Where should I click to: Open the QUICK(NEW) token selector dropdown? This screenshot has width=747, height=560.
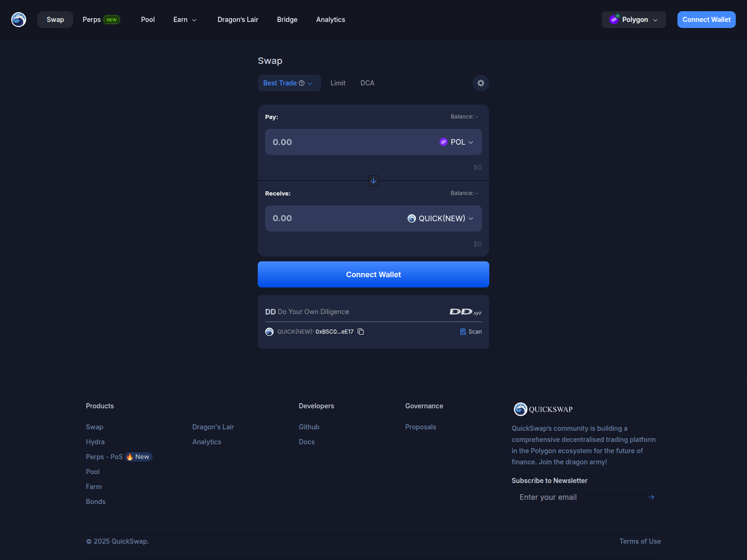pyautogui.click(x=440, y=218)
